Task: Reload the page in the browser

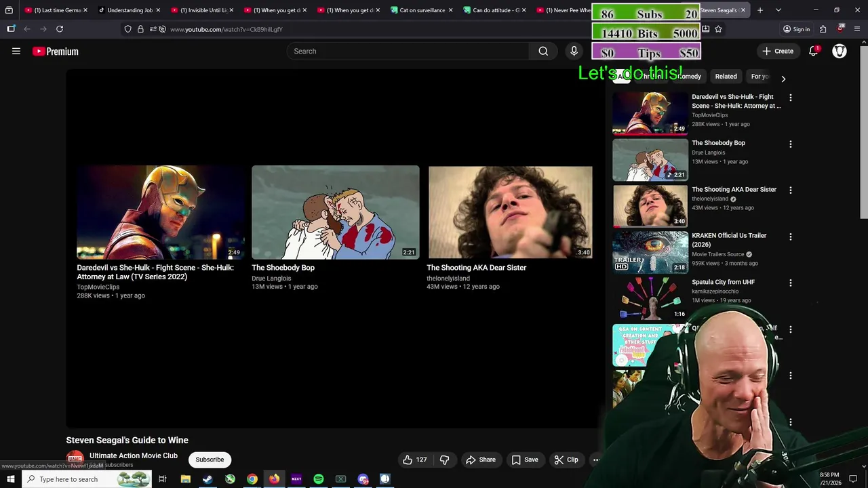Action: point(60,29)
